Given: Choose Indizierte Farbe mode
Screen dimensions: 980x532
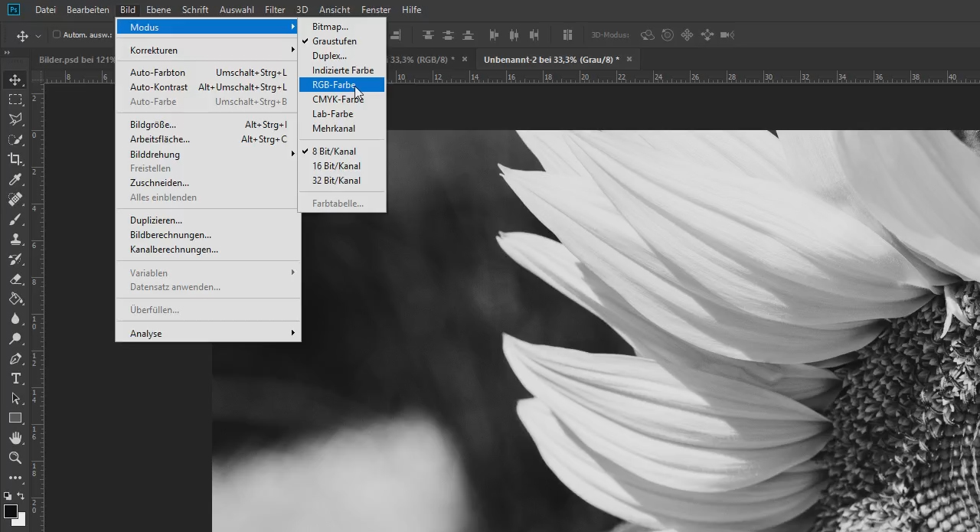Looking at the screenshot, I should coord(341,70).
